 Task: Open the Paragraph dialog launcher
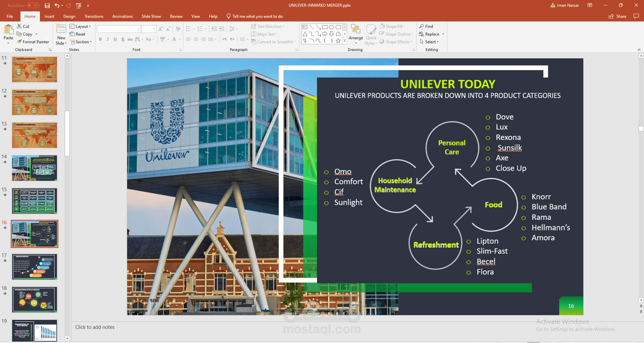coord(296,50)
